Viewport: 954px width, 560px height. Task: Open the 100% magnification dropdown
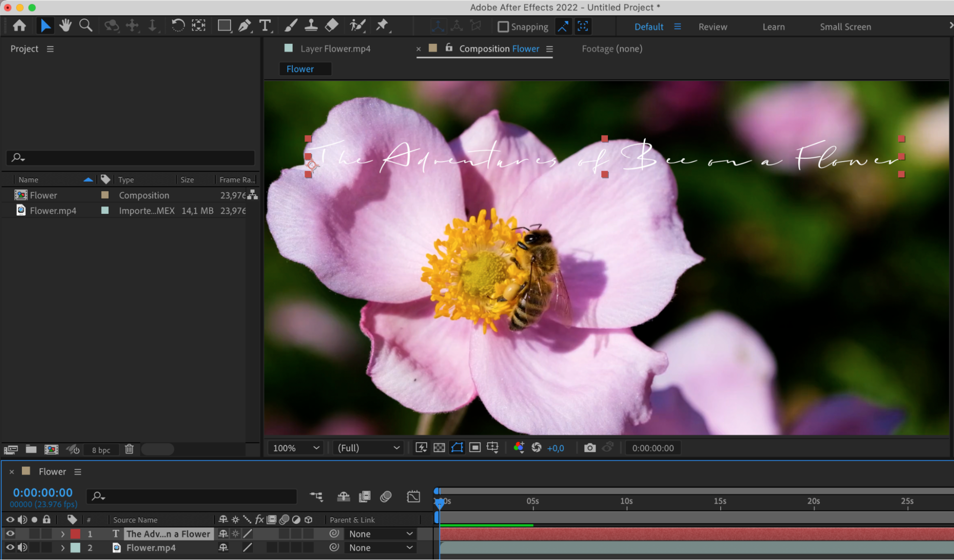[x=295, y=448]
